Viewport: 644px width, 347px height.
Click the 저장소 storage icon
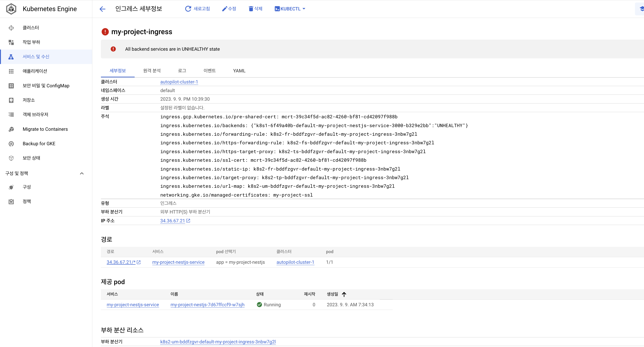pos(11,100)
